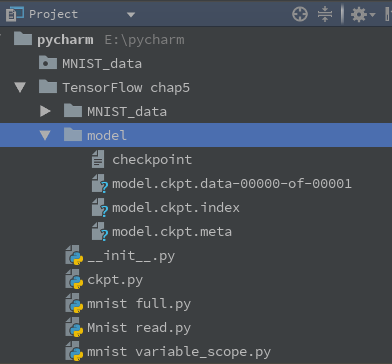This screenshot has height=364, width=392.
Task: Expand the nested MNIST_data folder
Action: tap(45, 111)
